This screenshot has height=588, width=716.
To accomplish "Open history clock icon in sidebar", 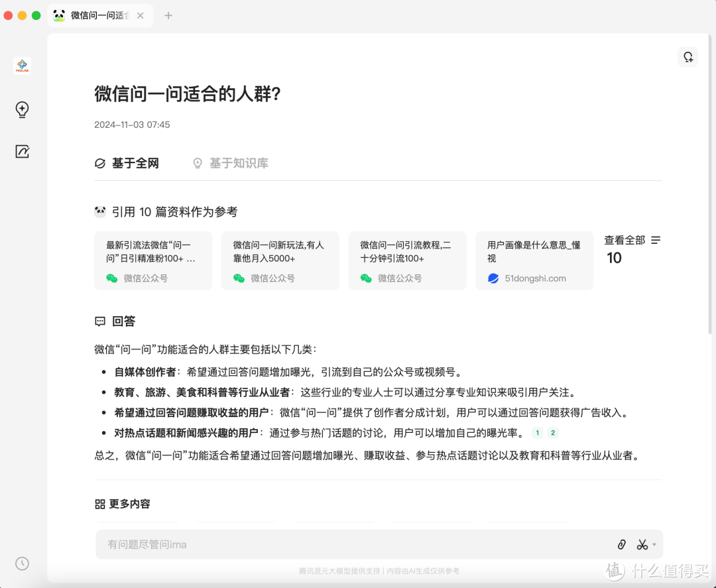I will [22, 564].
